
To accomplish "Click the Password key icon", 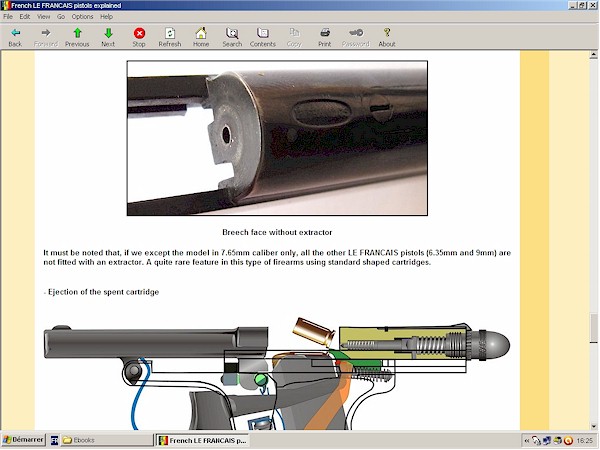I will 355,38.
